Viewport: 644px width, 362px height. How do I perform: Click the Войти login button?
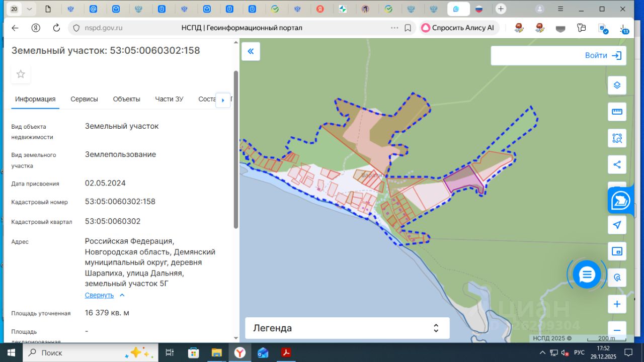(x=603, y=55)
